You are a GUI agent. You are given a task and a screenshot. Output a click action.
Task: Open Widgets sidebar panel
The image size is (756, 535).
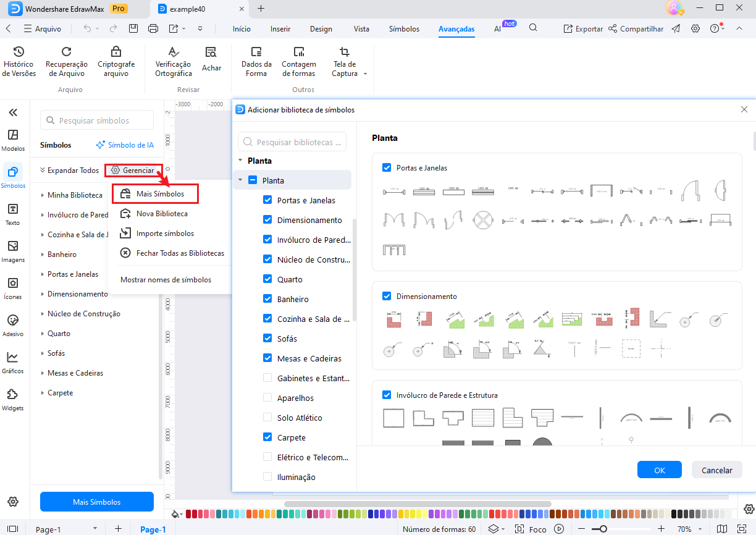(13, 400)
